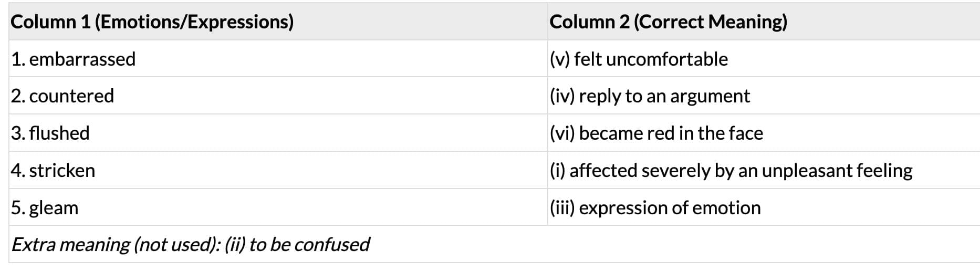Click the unused "to be confused" meaning text
This screenshot has width=980, height=271.
[309, 245]
